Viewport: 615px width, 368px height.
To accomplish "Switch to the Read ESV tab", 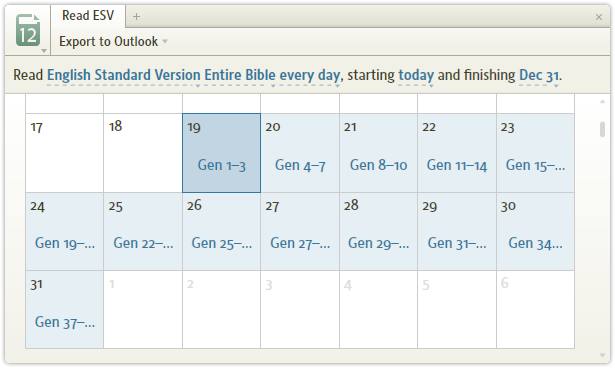I will point(88,16).
